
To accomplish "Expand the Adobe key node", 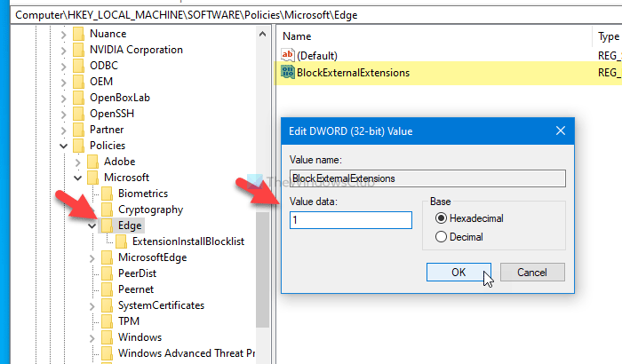I will click(x=77, y=162).
